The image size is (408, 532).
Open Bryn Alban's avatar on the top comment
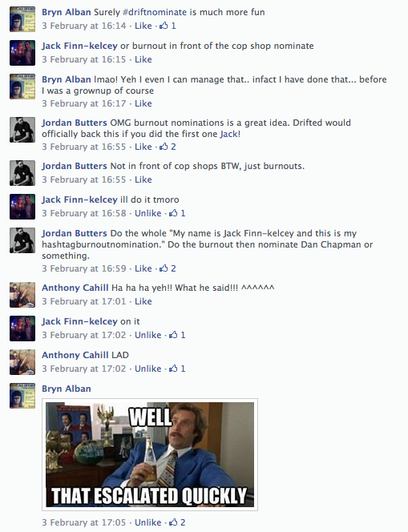pyautogui.click(x=22, y=19)
